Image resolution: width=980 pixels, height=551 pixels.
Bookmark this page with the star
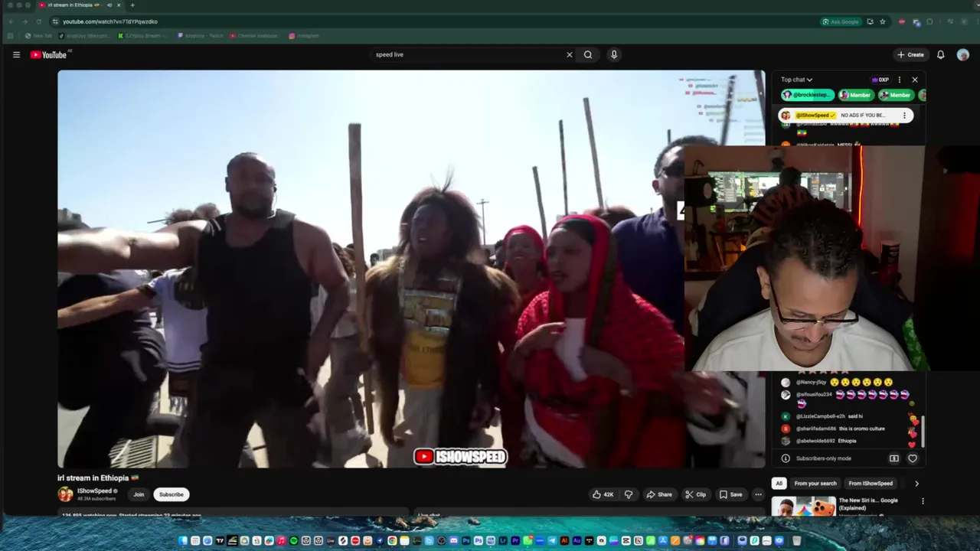pyautogui.click(x=882, y=21)
